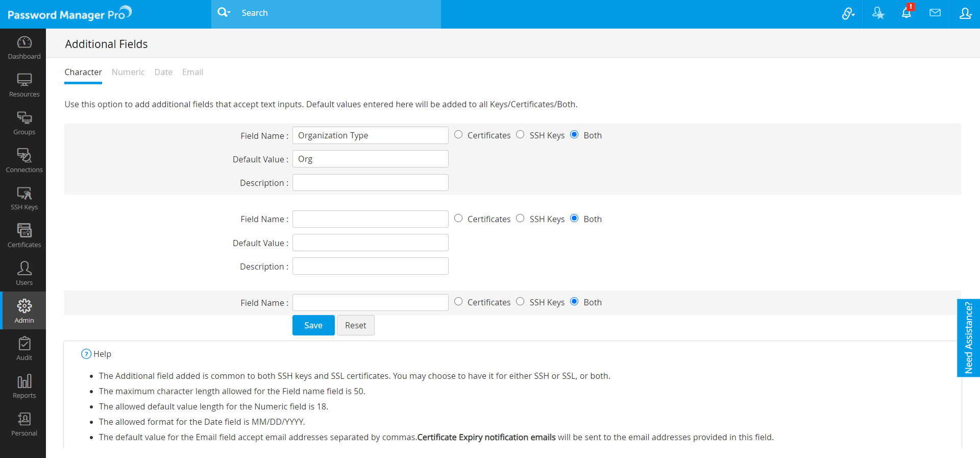Image resolution: width=980 pixels, height=458 pixels.
Task: Click the notification bell icon
Action: (x=906, y=13)
